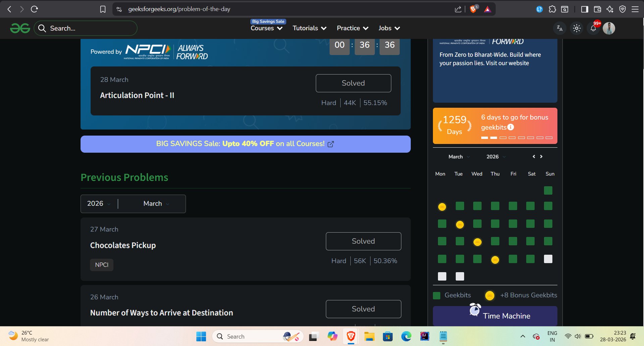
Task: Open the extensions puzzle icon
Action: click(552, 9)
